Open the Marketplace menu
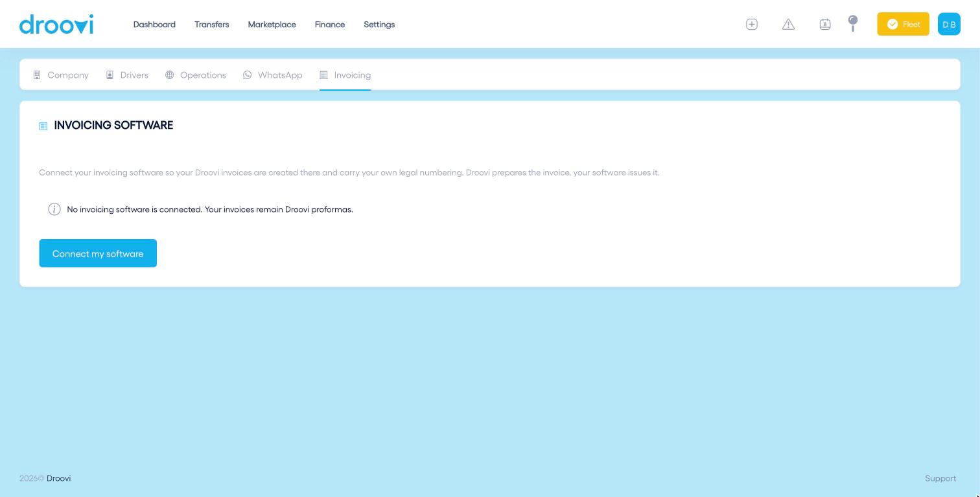Image resolution: width=980 pixels, height=497 pixels. (x=272, y=25)
